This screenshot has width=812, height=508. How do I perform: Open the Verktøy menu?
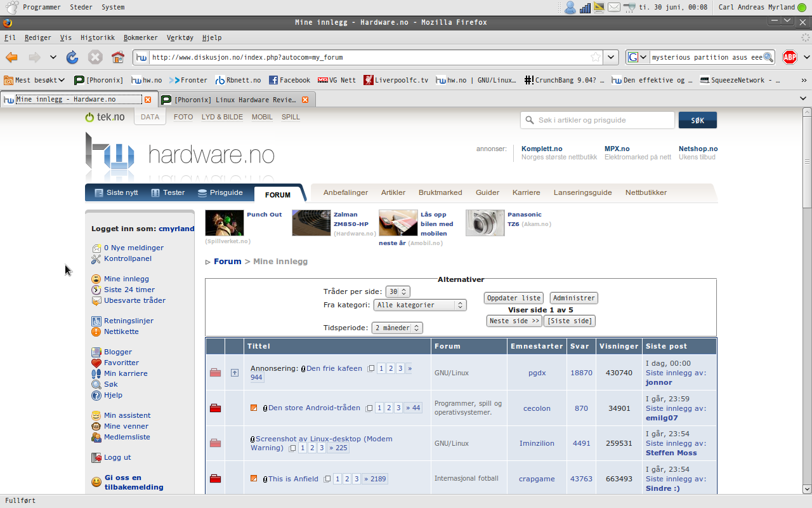(x=180, y=37)
